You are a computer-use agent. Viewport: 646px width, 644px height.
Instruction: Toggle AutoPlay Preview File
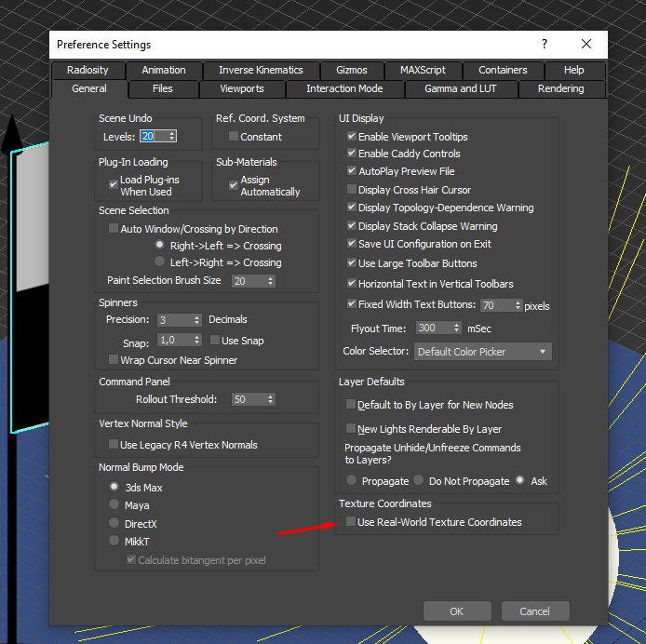352,170
